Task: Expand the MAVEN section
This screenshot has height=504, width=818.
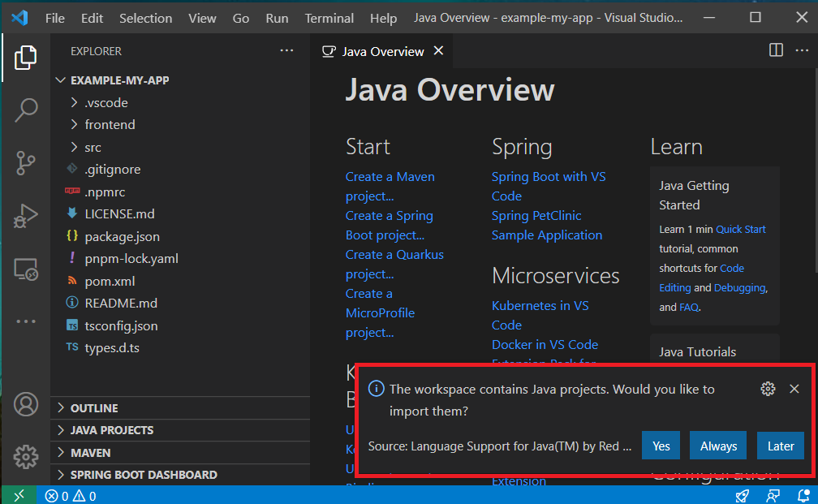Action: click(90, 453)
